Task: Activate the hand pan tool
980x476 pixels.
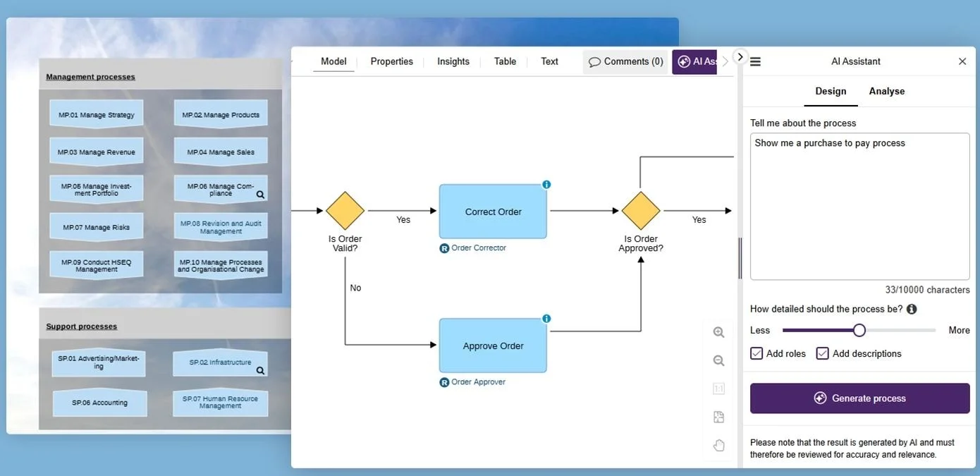Action: pos(718,445)
